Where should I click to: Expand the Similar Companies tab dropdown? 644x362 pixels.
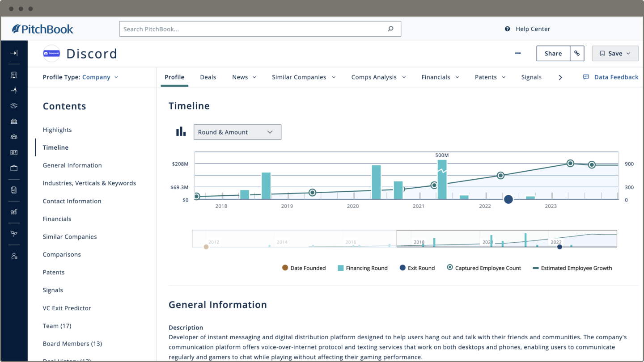(334, 77)
